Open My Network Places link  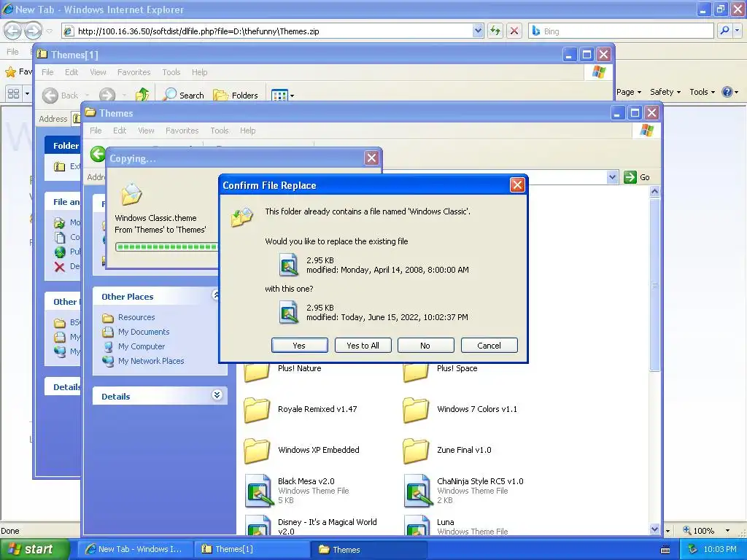tap(151, 361)
